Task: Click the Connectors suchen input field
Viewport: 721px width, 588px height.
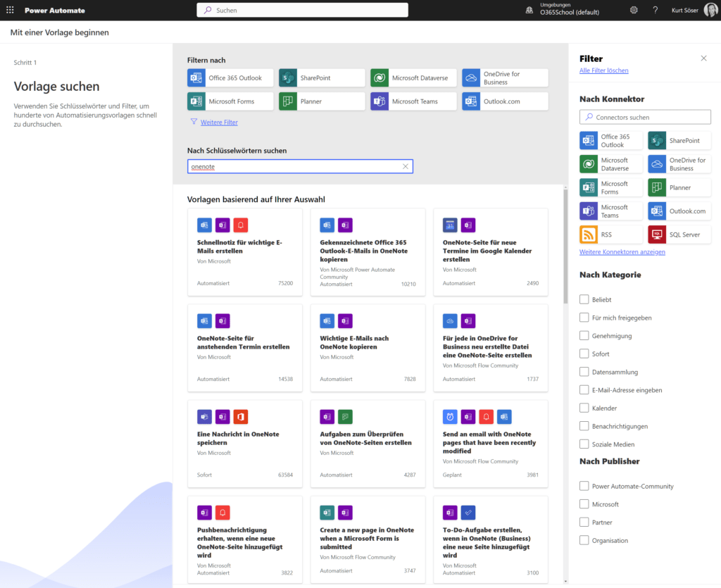Action: click(x=645, y=117)
